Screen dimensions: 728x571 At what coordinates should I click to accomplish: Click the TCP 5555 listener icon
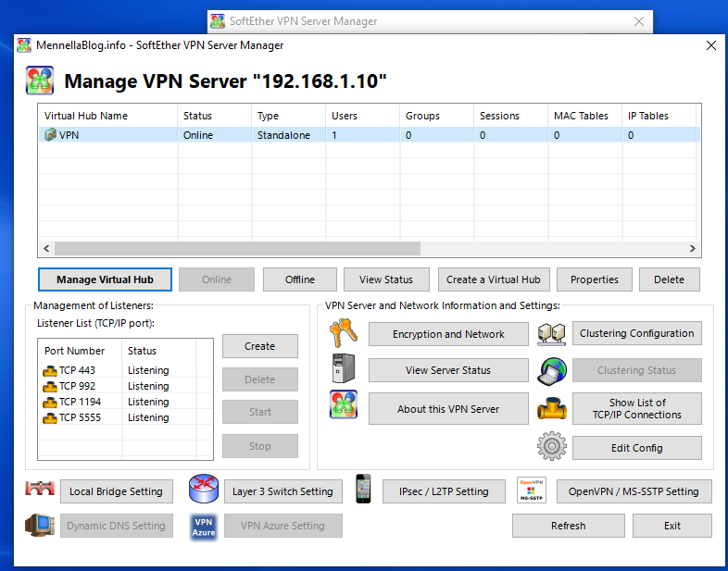pos(50,418)
